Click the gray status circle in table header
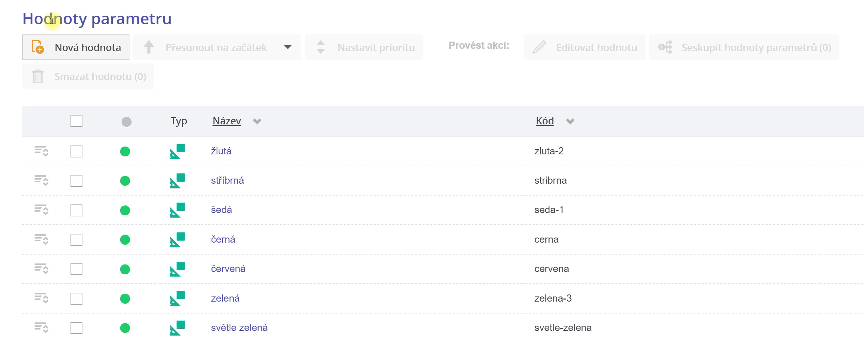Image resolution: width=868 pixels, height=351 pixels. 126,122
